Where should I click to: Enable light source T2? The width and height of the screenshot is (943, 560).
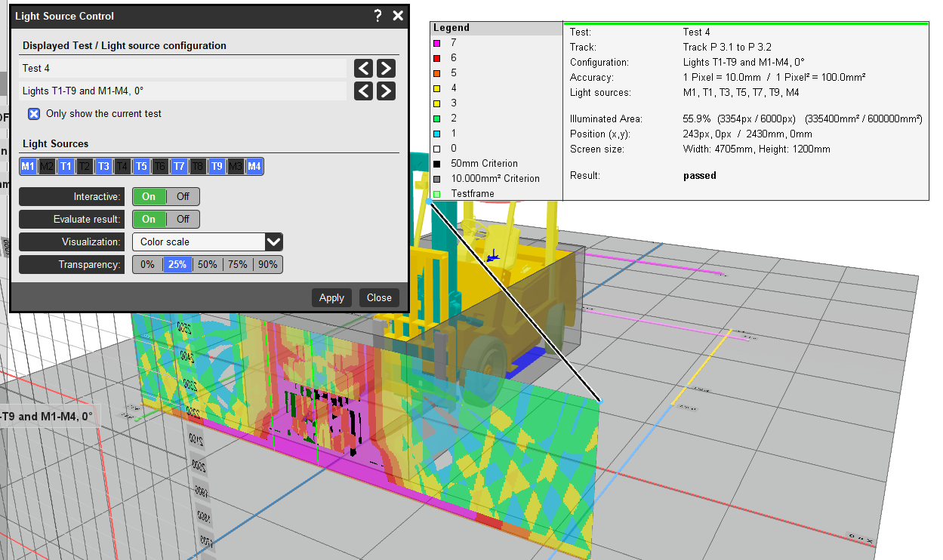85,167
